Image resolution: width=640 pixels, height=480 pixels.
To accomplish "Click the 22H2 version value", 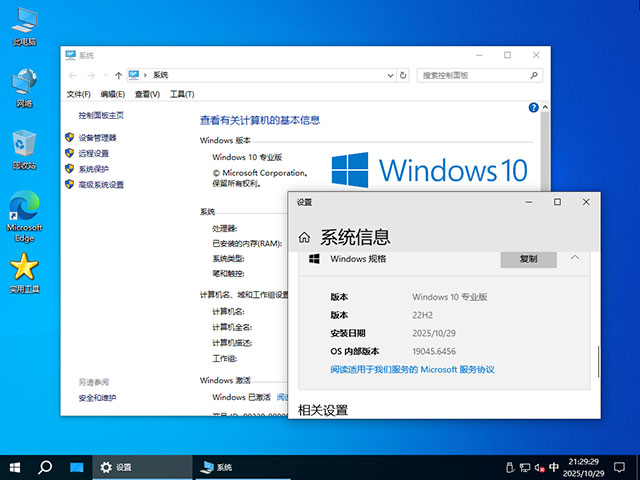I will (x=422, y=315).
